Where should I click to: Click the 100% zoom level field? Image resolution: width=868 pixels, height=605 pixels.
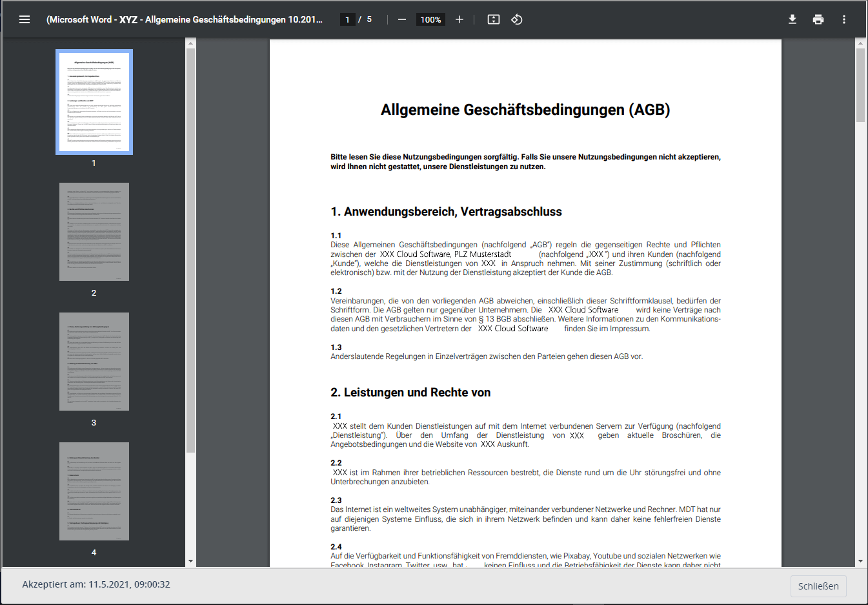tap(430, 19)
